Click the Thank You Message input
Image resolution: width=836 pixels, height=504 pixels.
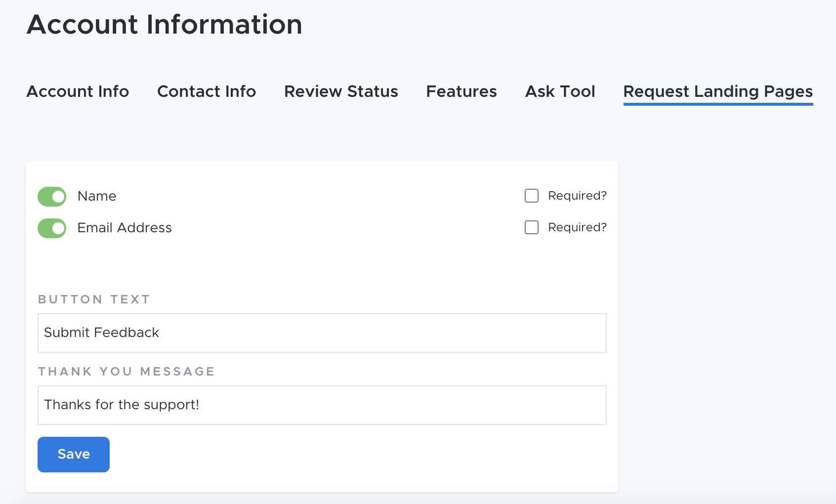(x=322, y=405)
